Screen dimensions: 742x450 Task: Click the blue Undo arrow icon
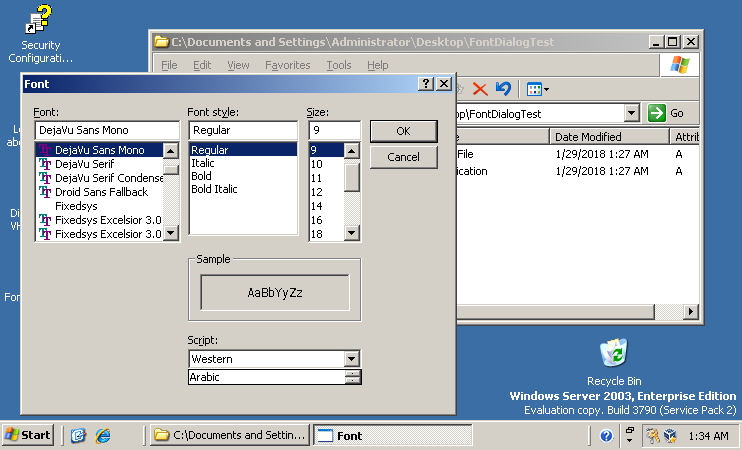503,89
